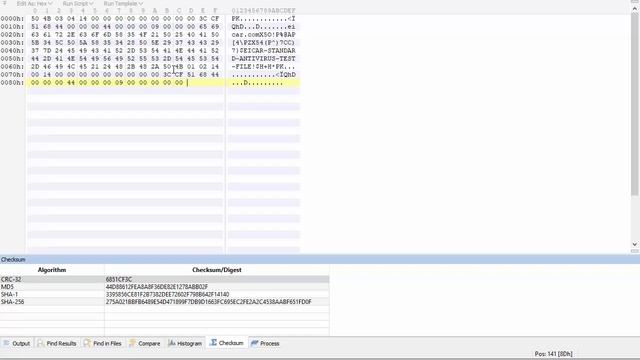
Task: Click the Algorithm column header
Action: (x=52, y=270)
